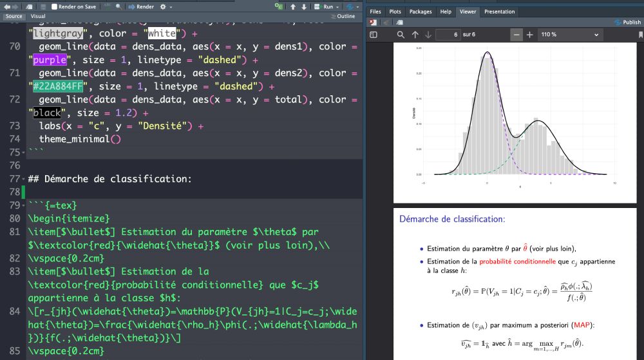Search within the PDF viewer

401,35
